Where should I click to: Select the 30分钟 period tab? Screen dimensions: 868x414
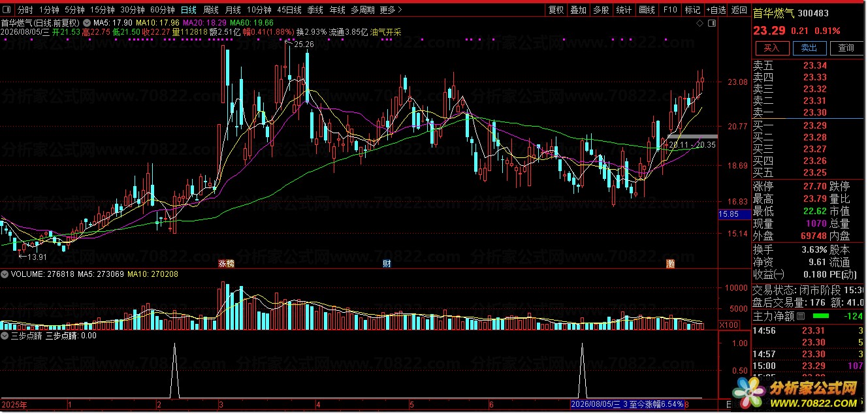click(133, 10)
